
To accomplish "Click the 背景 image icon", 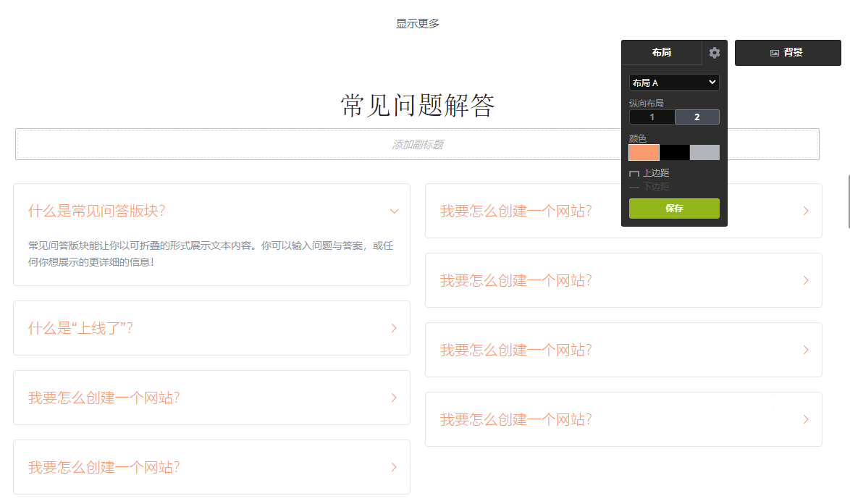I will (x=775, y=53).
